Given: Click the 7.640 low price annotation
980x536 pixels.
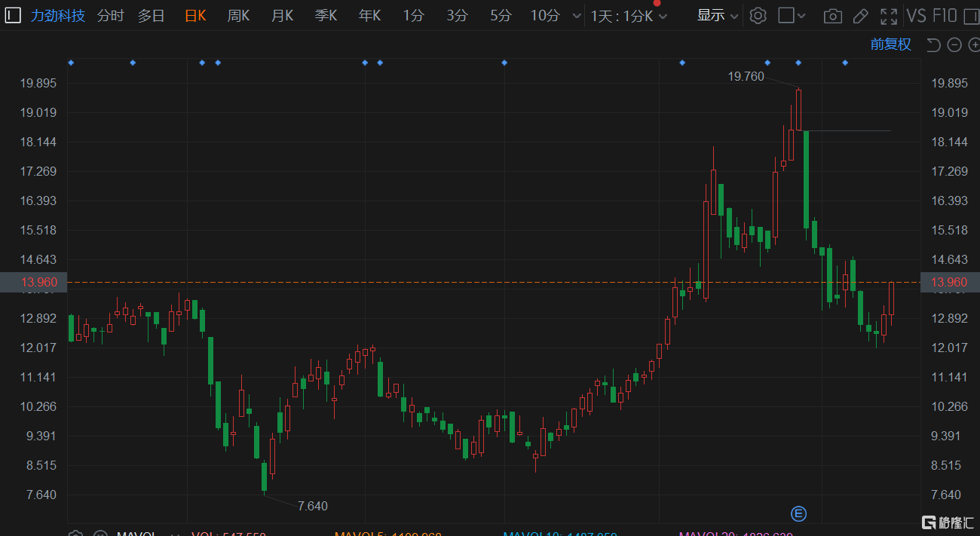Looking at the screenshot, I should coord(313,506).
